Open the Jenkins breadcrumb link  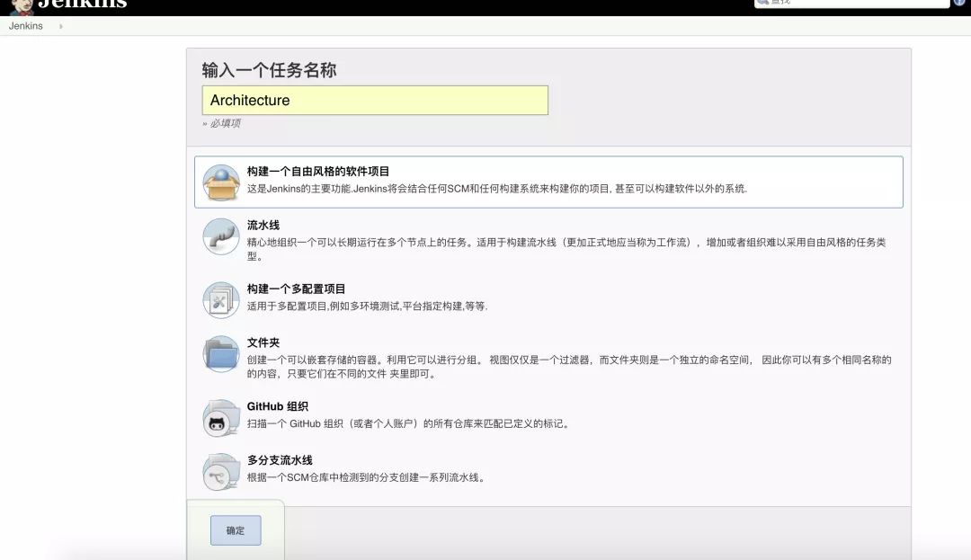(25, 26)
